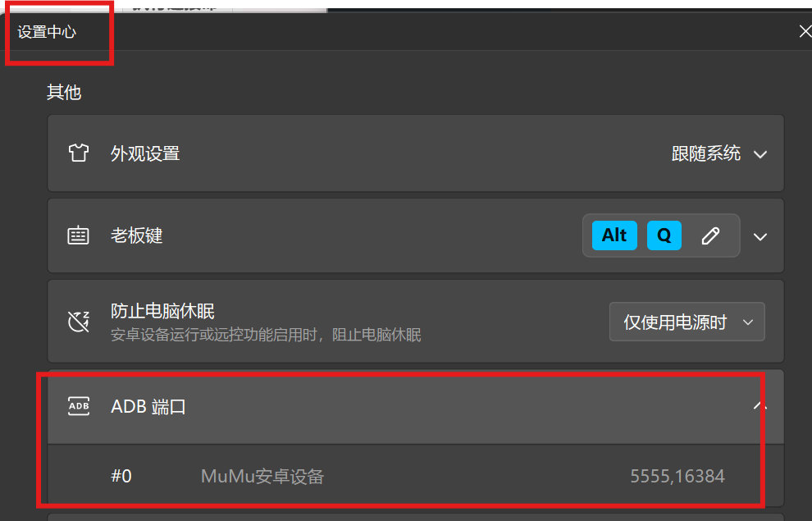812x521 pixels.
Task: Open the 仅使用电源时 dropdown
Action: click(x=687, y=322)
